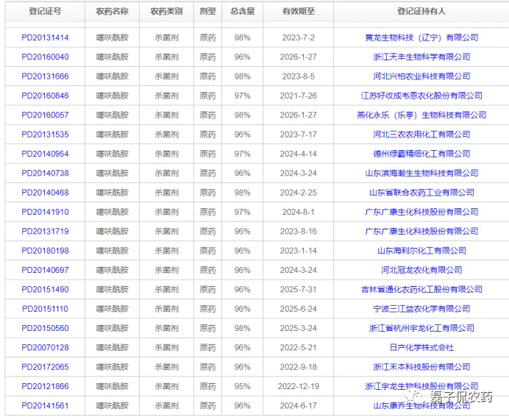Click the 总含量 column header
The height and width of the screenshot is (420, 509).
[243, 11]
